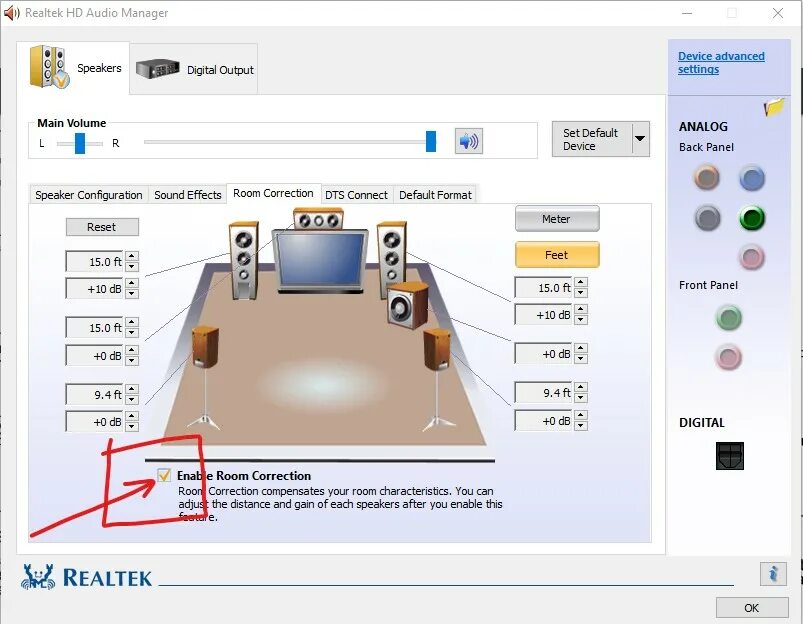Open the Set Default Device dropdown arrow
Screen dimensions: 803x624
(x=641, y=138)
